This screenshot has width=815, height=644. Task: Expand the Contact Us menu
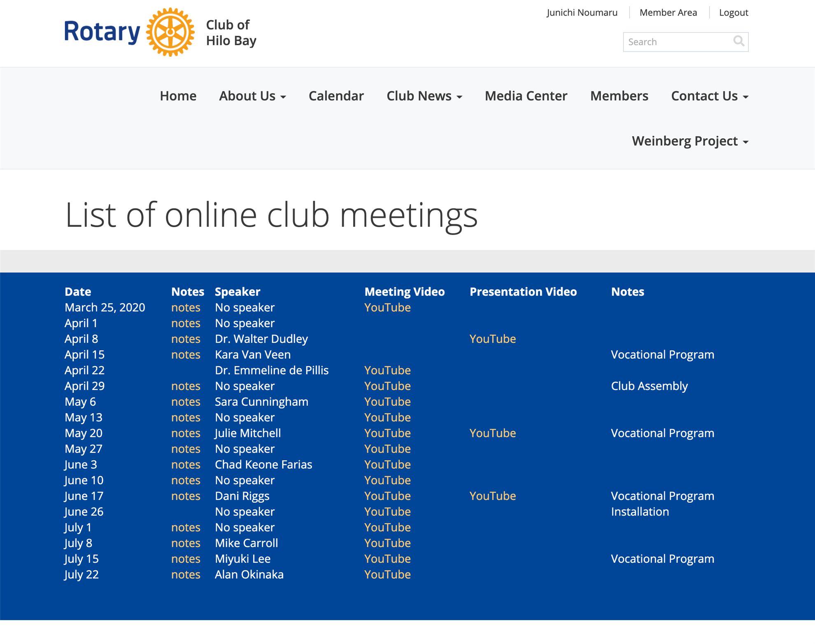point(709,96)
